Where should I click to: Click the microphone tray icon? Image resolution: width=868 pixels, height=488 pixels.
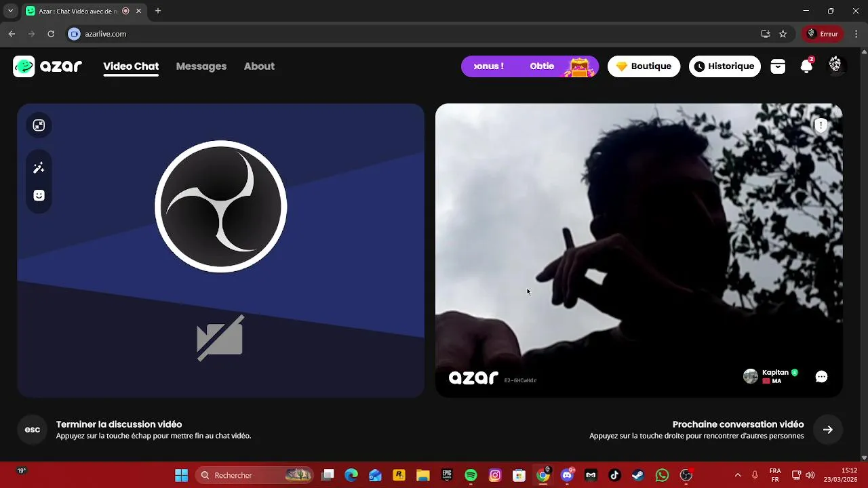point(755,475)
